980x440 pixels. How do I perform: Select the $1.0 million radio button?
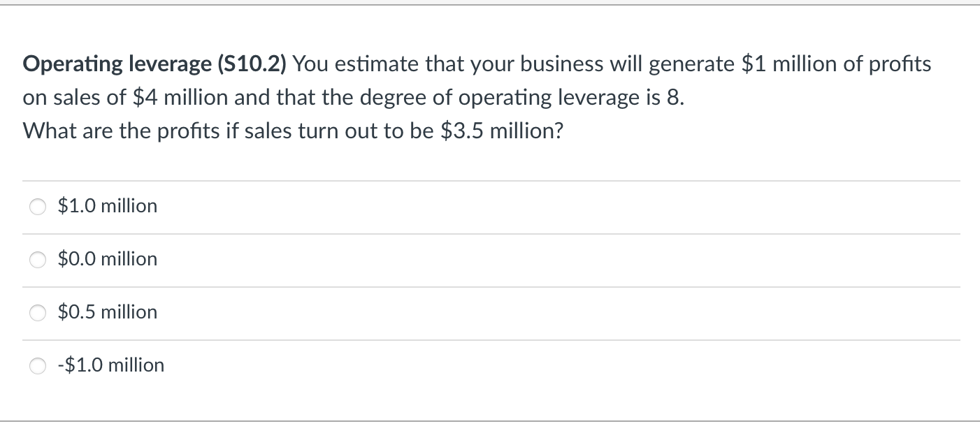coord(38,207)
